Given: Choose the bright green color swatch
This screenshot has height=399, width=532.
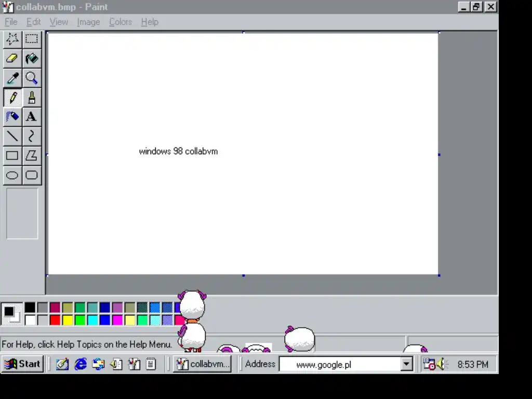Looking at the screenshot, I should pos(80,320).
